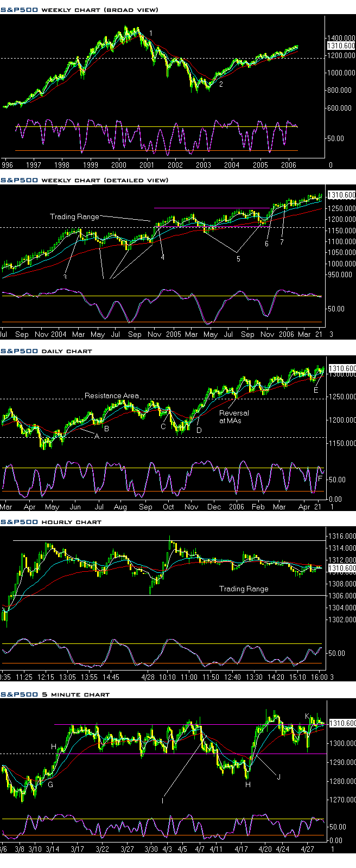Select the 1310.600 price box in hourly chart

click(341, 569)
